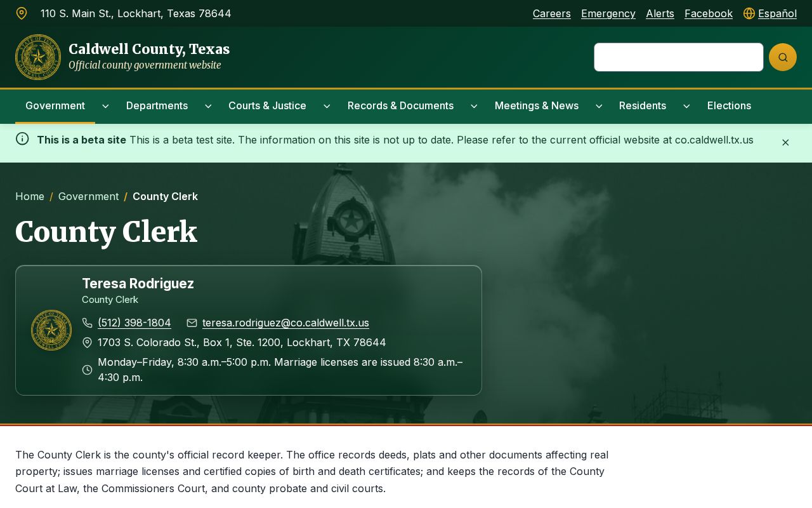Expand the Records & Documents chevron
Image resolution: width=812 pixels, height=508 pixels.
(x=474, y=106)
